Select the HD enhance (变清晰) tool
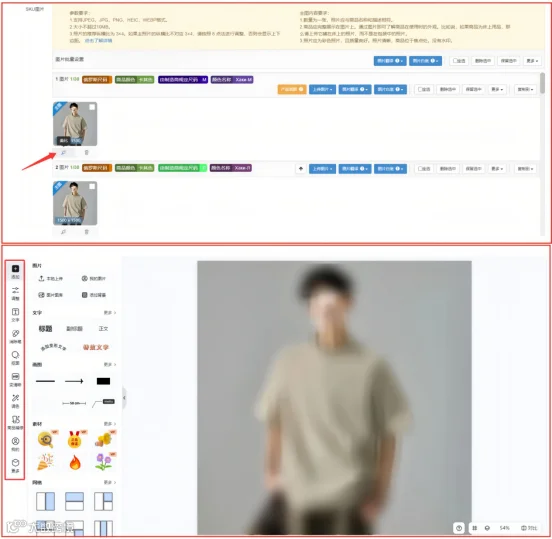 pyautogui.click(x=15, y=380)
